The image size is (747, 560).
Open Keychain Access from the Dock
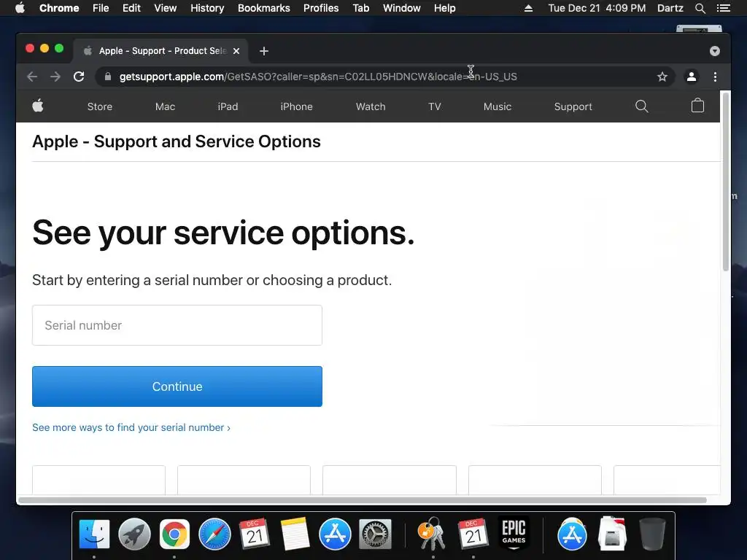click(433, 534)
